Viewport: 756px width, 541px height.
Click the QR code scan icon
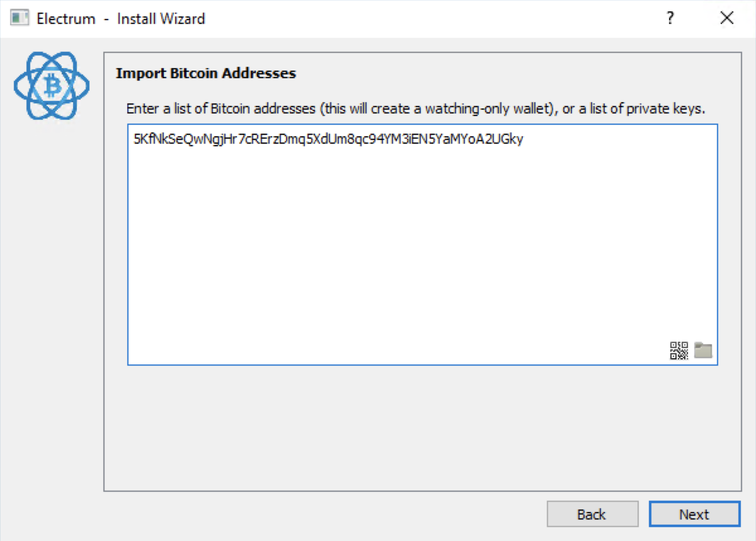(679, 350)
